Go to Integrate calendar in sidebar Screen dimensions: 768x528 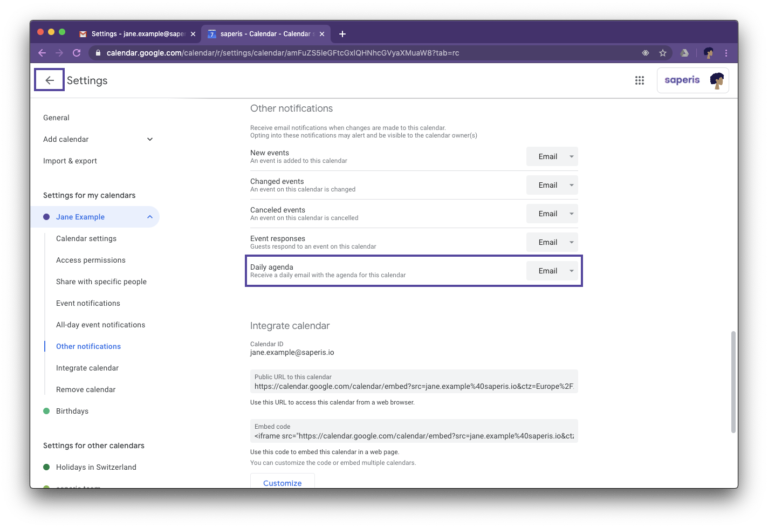click(x=87, y=368)
